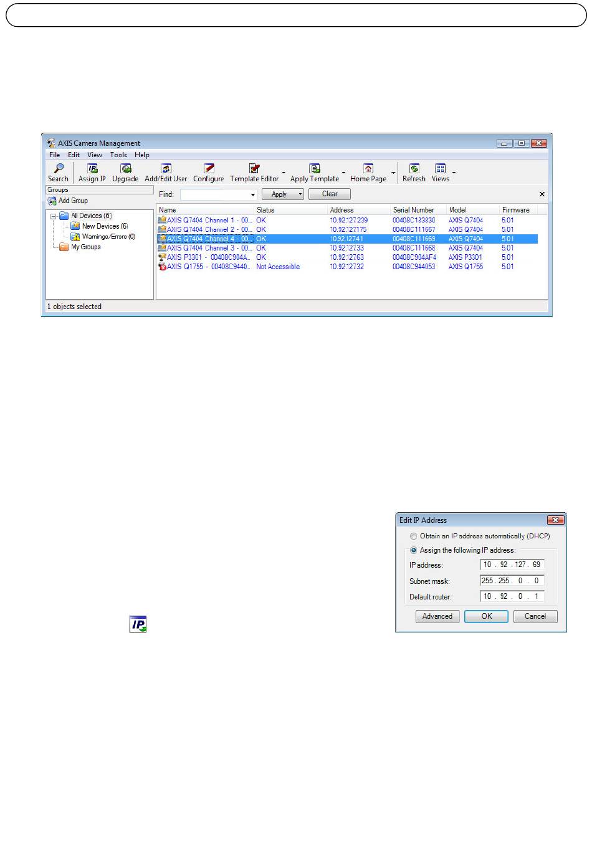Click Advanced in Edit IP Address dialog
Screen dimensions: 592x868
pyautogui.click(x=437, y=616)
